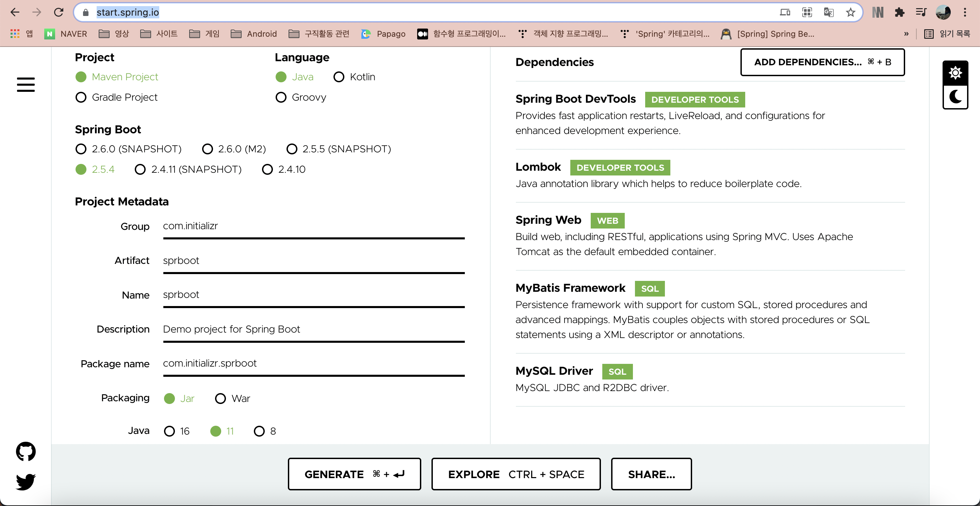Click into the Artifact text field

tap(313, 261)
